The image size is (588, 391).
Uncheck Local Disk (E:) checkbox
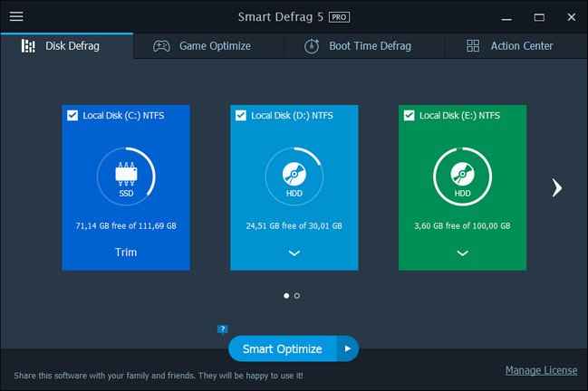click(x=410, y=116)
